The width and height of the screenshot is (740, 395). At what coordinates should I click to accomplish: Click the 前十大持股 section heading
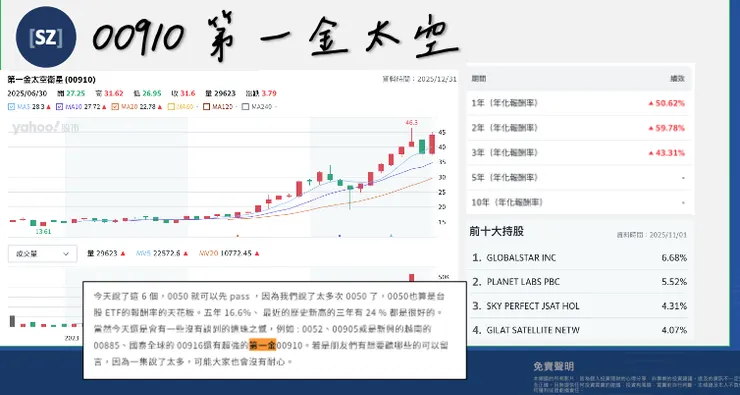point(496,231)
